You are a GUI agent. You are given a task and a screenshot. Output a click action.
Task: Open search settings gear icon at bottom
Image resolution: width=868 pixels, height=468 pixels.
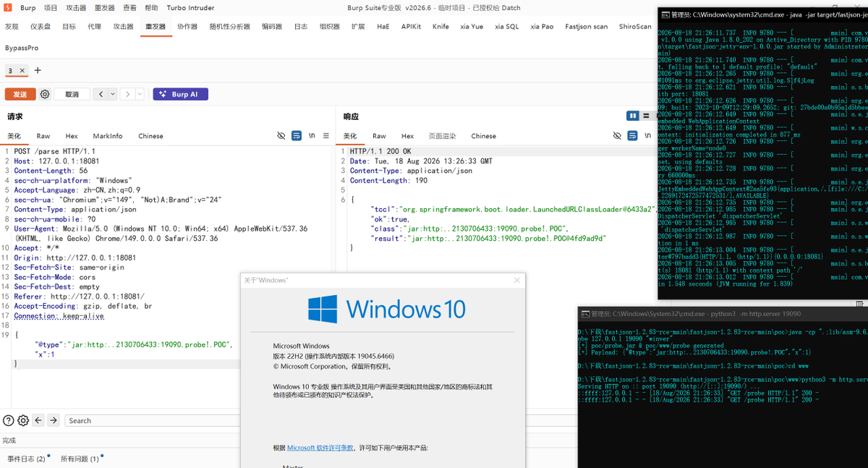point(23,420)
